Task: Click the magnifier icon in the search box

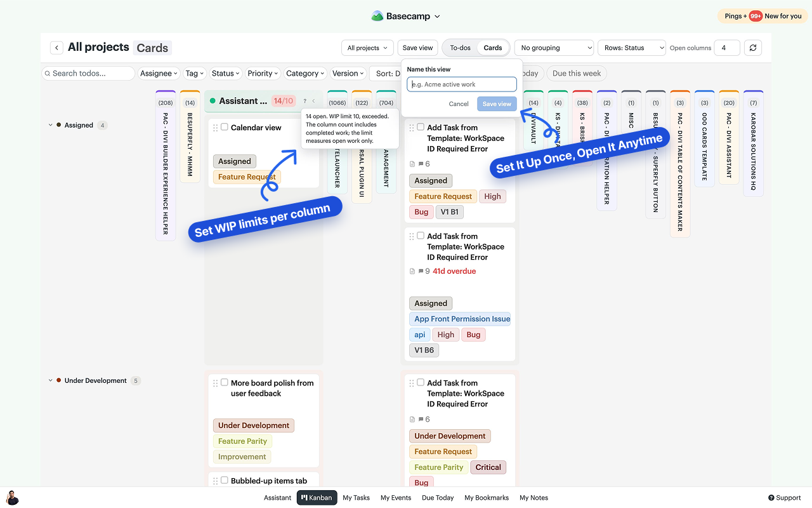Action: click(47, 74)
